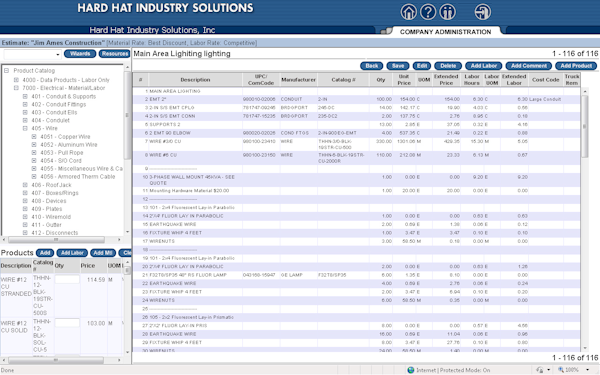Click the estimate table scroll down arrow
The image size is (600, 375).
585,348
